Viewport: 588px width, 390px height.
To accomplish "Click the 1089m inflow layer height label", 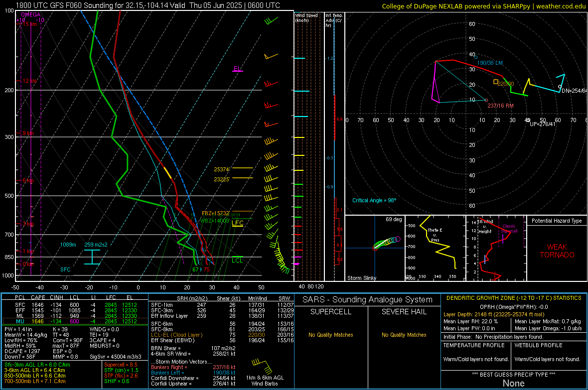I will (68, 245).
